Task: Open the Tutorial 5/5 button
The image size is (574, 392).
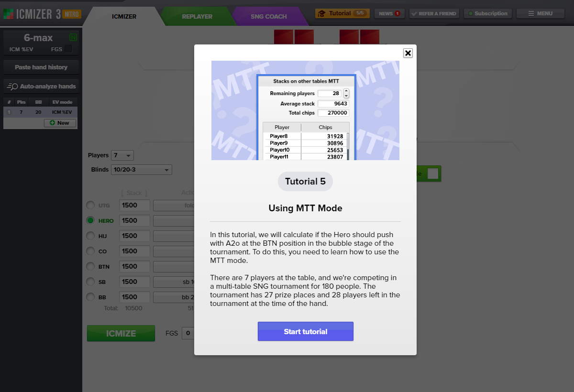Action: pos(342,13)
